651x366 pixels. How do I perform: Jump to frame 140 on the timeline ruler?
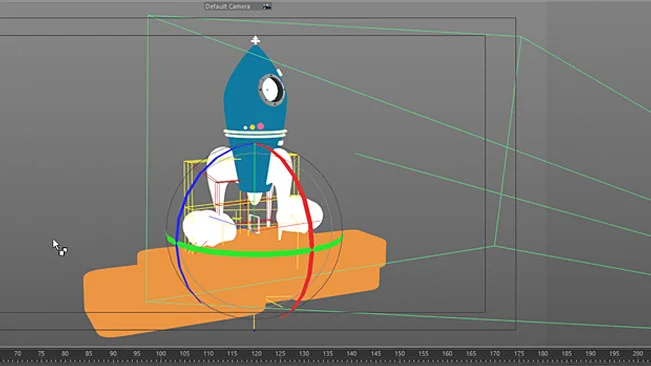click(x=352, y=354)
